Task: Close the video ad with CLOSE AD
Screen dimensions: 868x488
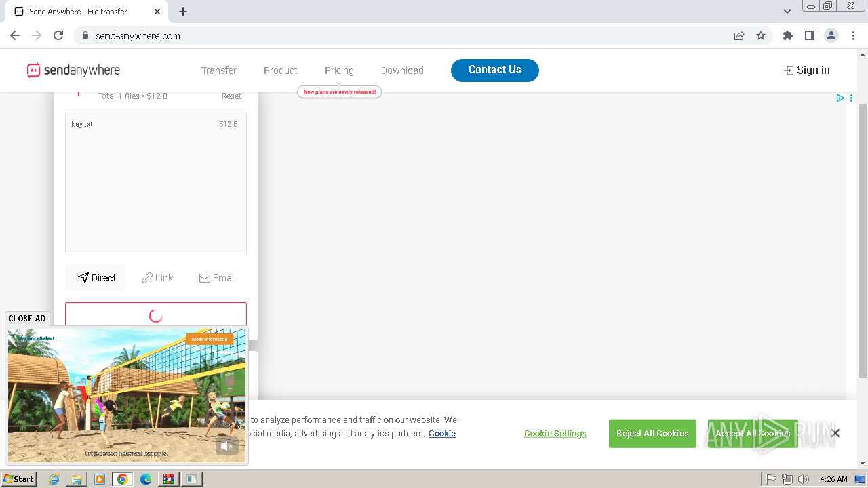Action: [27, 319]
